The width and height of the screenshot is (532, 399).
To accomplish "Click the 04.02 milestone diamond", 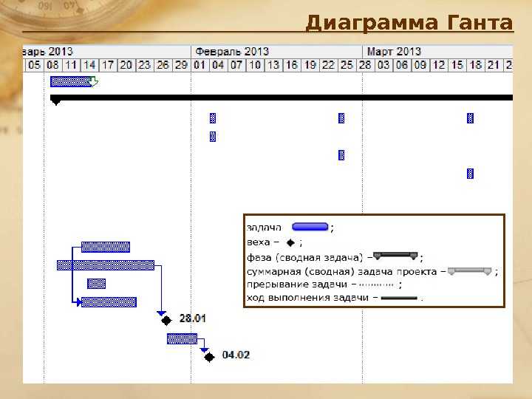I will pos(209,357).
